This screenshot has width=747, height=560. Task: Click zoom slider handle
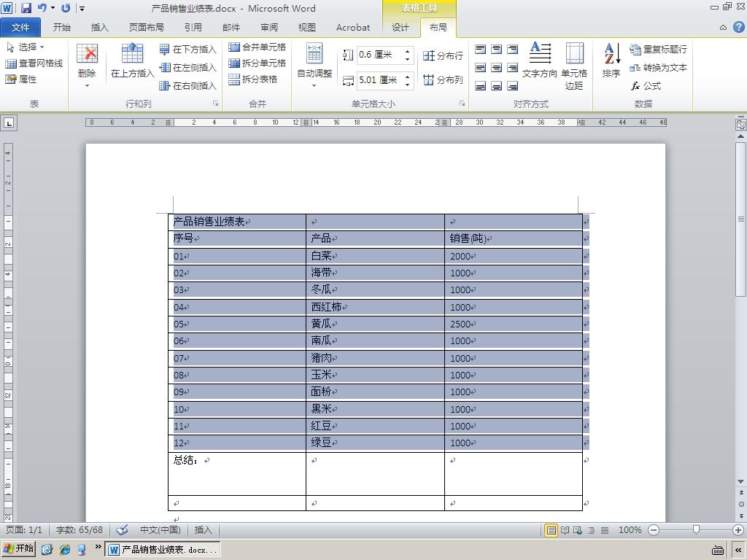pyautogui.click(x=696, y=529)
